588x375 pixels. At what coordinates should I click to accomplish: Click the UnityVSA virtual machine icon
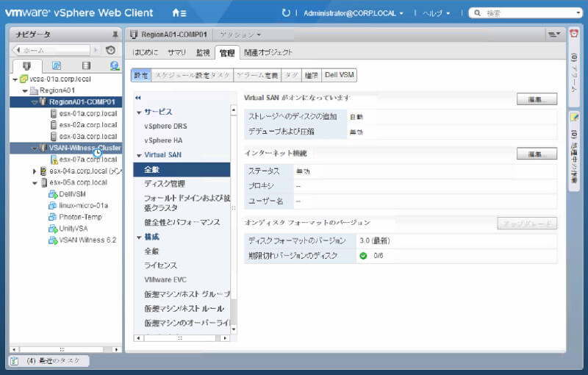(x=53, y=229)
